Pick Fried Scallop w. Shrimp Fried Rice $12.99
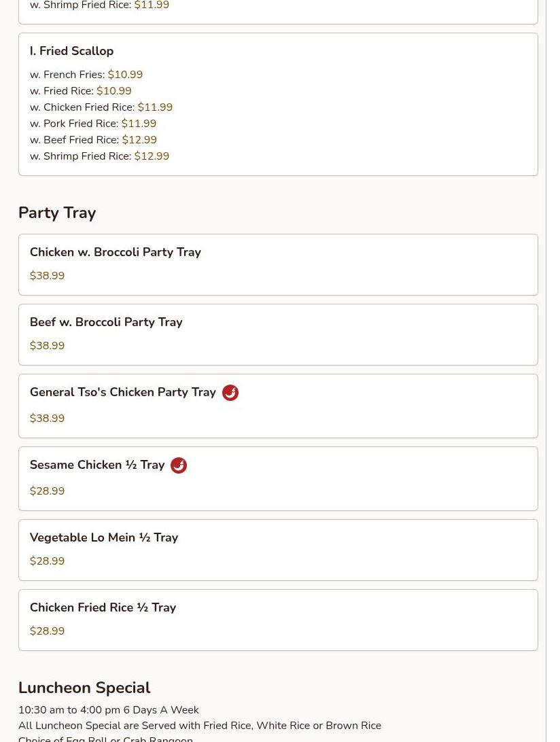This screenshot has height=742, width=560. 99,156
